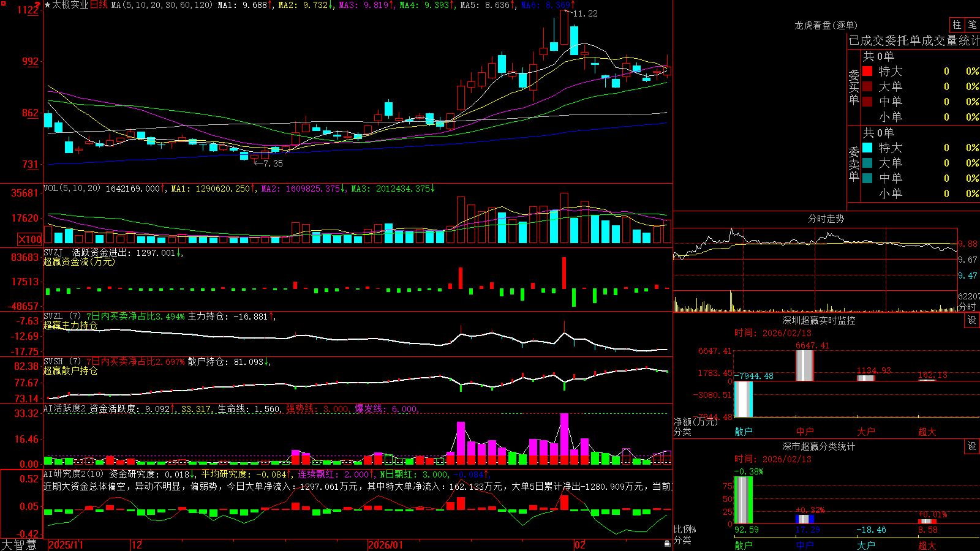Jump to the 2025/11 date marker
Image resolution: width=980 pixels, height=551 pixels.
(x=66, y=545)
